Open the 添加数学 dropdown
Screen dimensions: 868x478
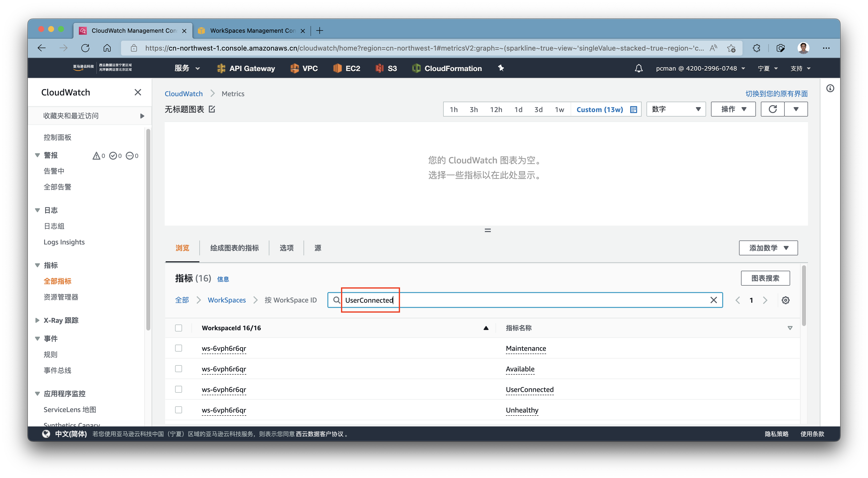click(x=768, y=248)
